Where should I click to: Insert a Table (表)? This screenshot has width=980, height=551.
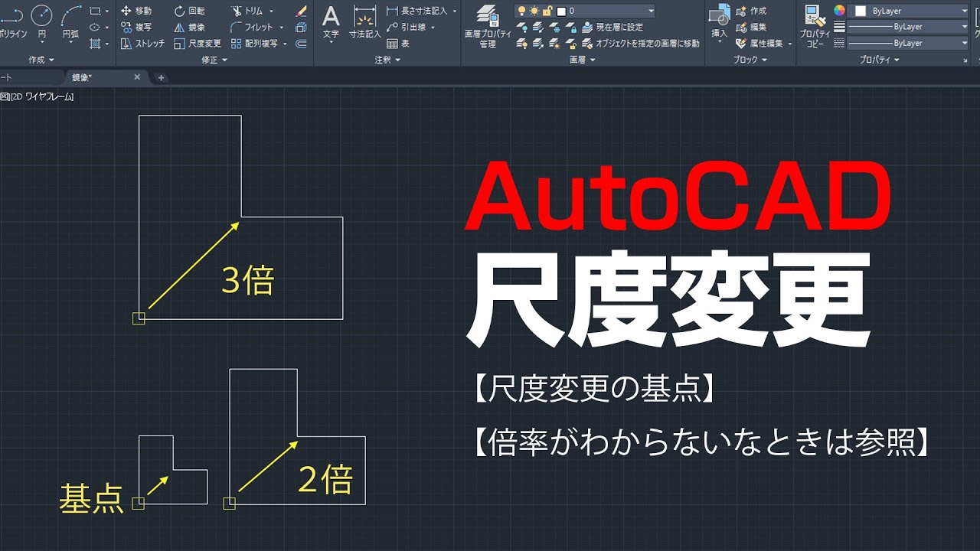click(x=398, y=44)
